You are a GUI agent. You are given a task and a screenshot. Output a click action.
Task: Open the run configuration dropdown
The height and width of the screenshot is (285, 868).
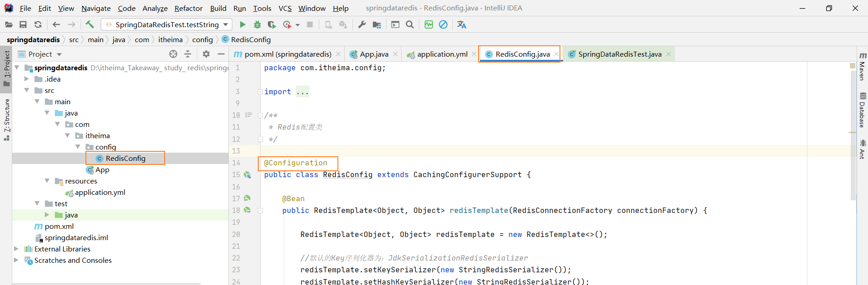226,24
